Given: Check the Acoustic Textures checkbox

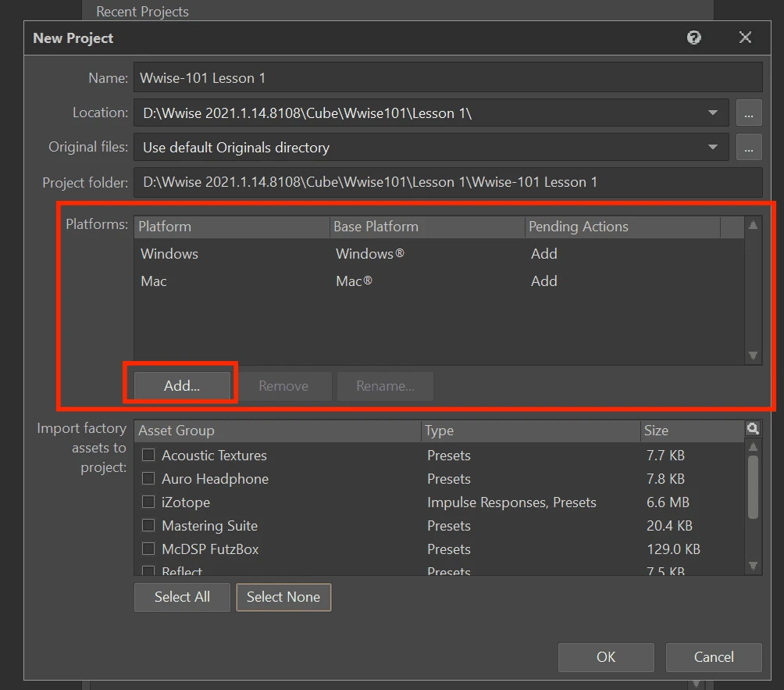Looking at the screenshot, I should (148, 455).
